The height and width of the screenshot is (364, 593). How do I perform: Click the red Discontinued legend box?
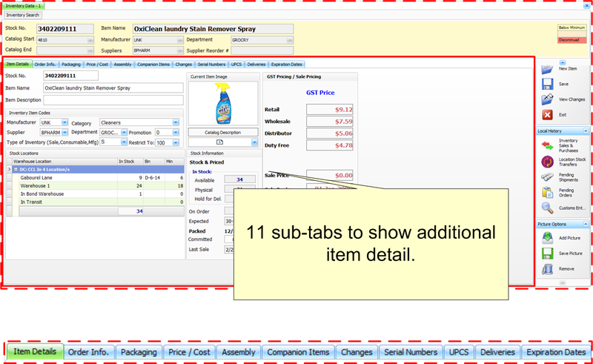(x=572, y=40)
